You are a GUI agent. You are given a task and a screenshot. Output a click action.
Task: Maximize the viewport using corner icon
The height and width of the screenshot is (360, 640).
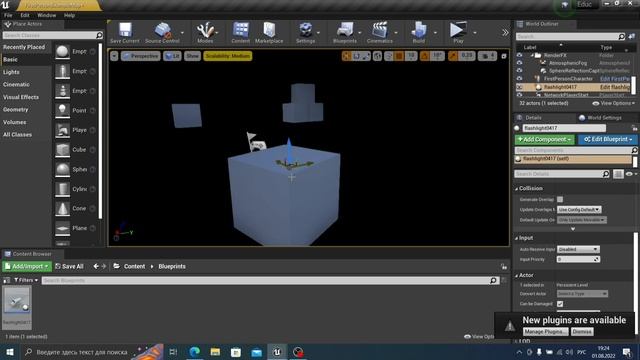click(x=504, y=56)
